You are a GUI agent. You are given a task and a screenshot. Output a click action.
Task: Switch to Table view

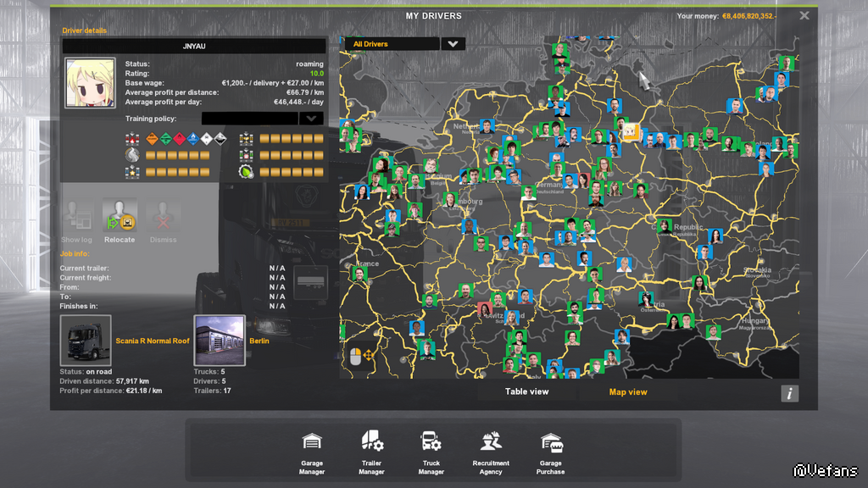coord(527,391)
